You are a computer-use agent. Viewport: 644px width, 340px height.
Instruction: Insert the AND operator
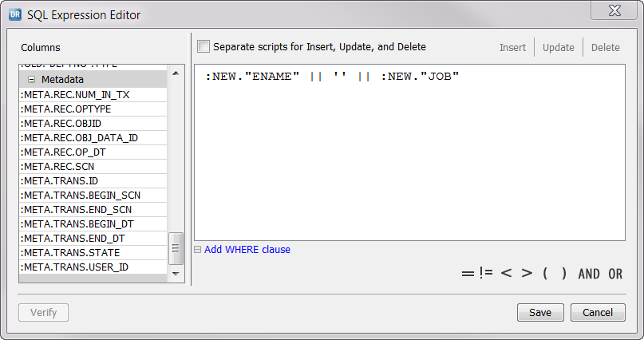[x=589, y=274]
